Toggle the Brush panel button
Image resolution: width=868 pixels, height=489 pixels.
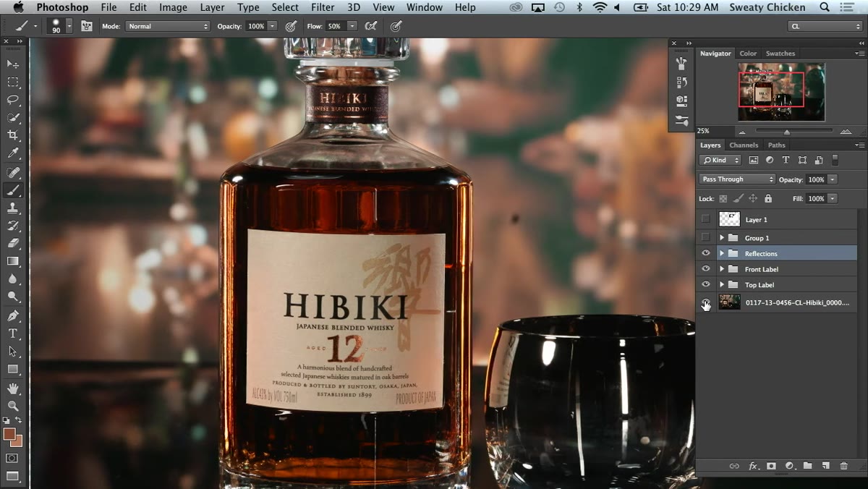click(87, 26)
